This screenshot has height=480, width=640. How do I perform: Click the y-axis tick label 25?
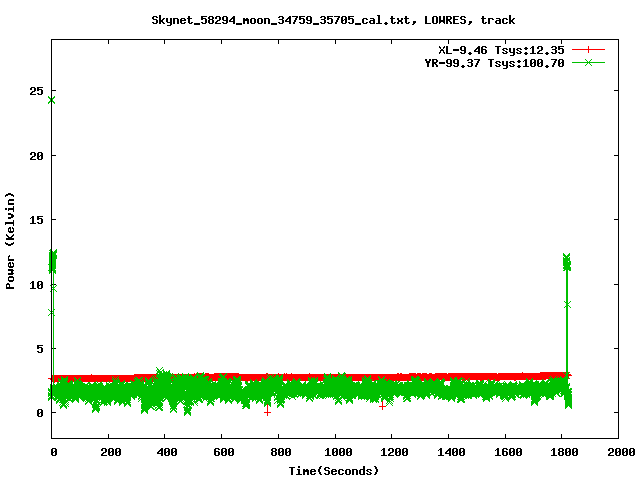tap(36, 91)
